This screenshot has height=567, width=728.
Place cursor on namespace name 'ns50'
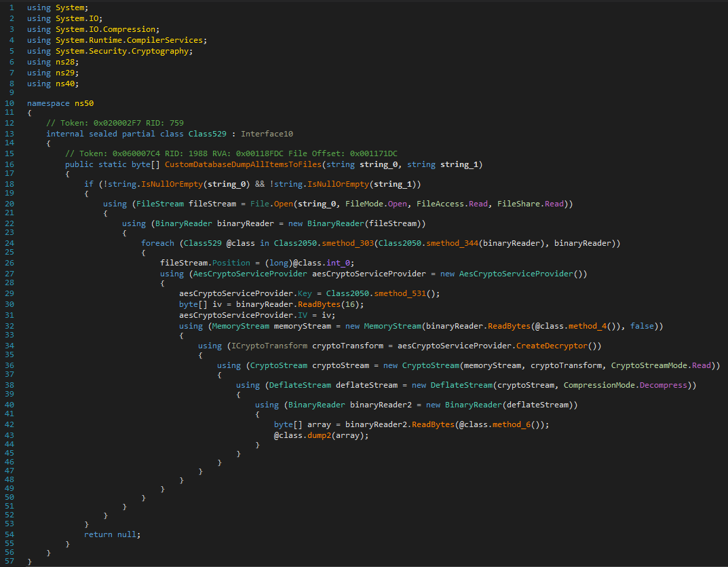pos(84,103)
